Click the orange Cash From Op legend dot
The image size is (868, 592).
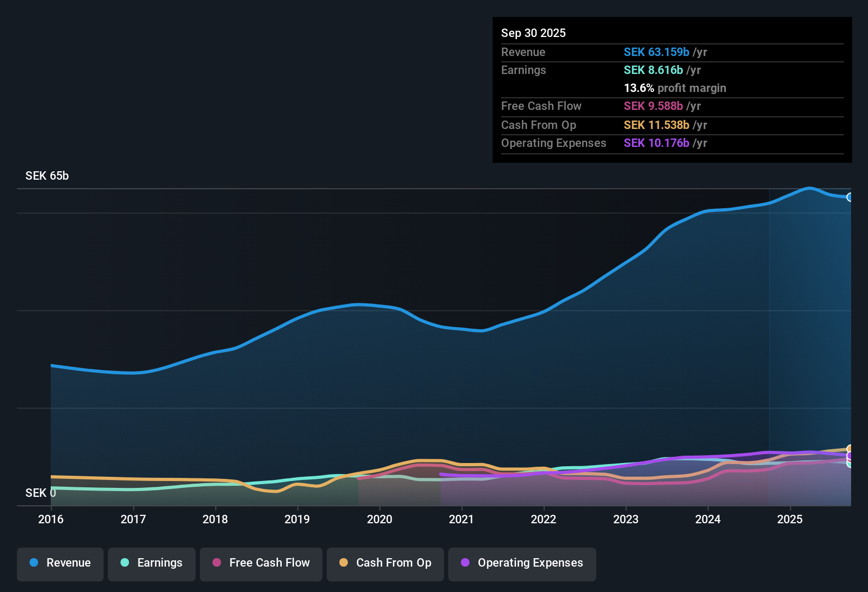(343, 563)
